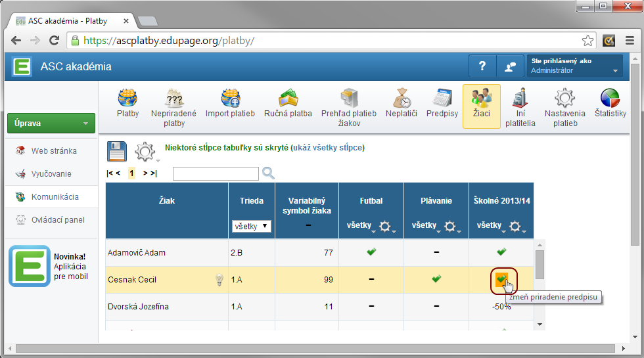
Task: Open the Platby payments icon
Action: [127, 99]
